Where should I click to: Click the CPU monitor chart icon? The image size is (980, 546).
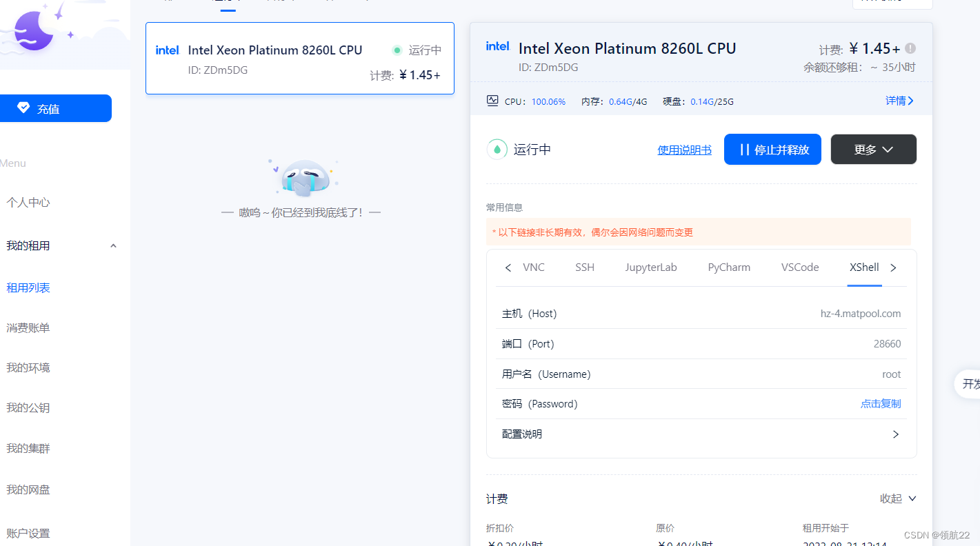click(492, 101)
